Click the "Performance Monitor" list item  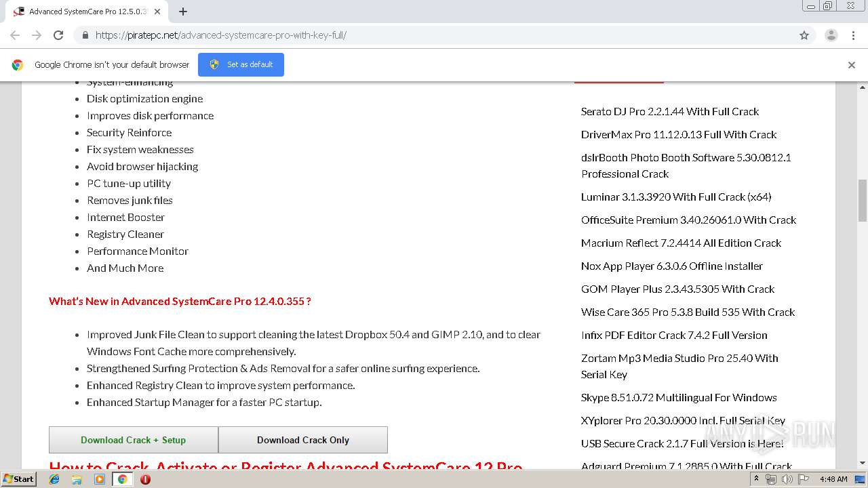click(x=138, y=251)
